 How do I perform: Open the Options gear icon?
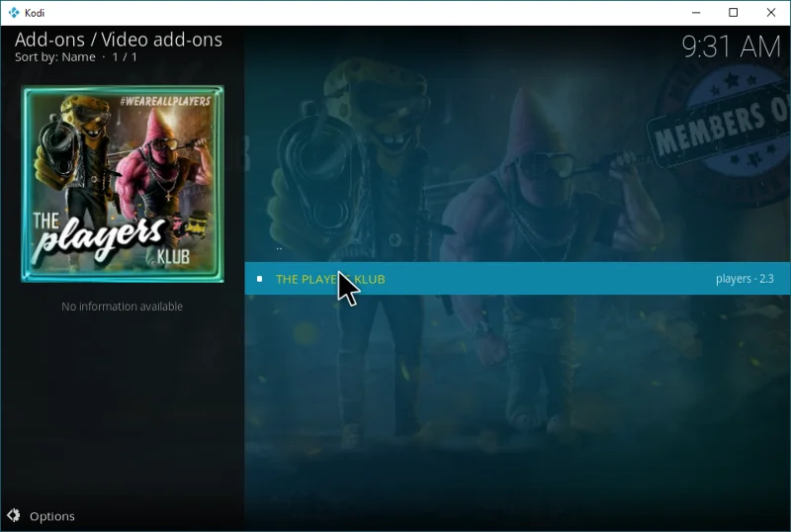(14, 515)
